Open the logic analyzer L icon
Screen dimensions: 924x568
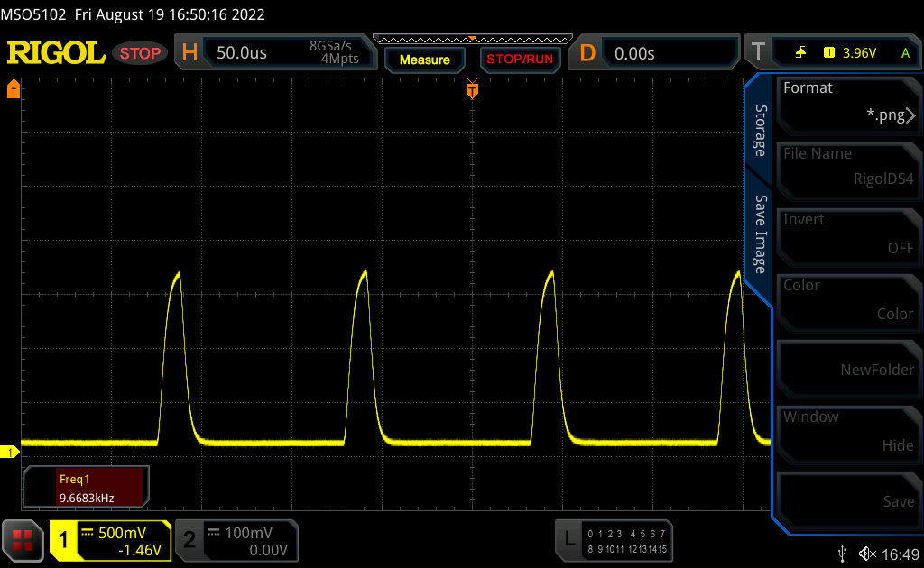point(569,538)
